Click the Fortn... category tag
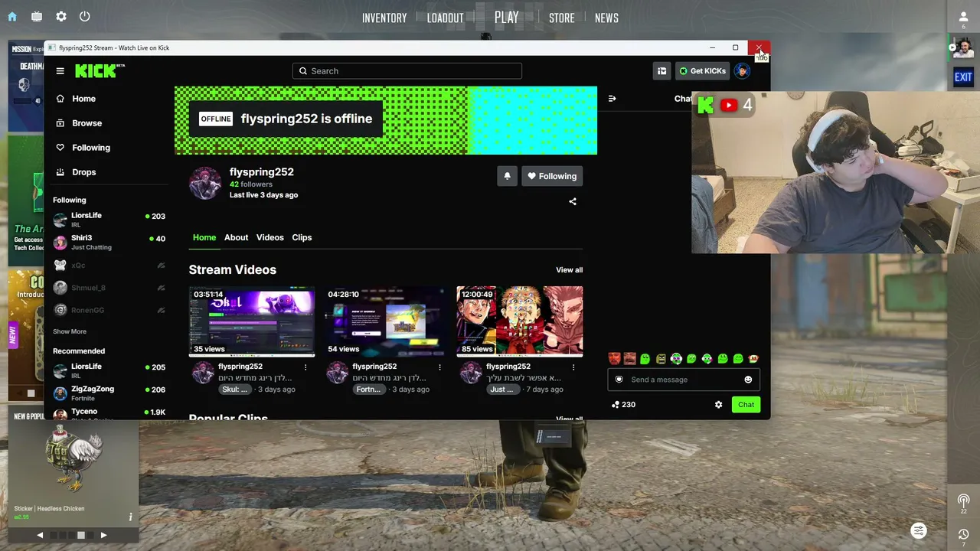The image size is (980, 551). pyautogui.click(x=368, y=390)
